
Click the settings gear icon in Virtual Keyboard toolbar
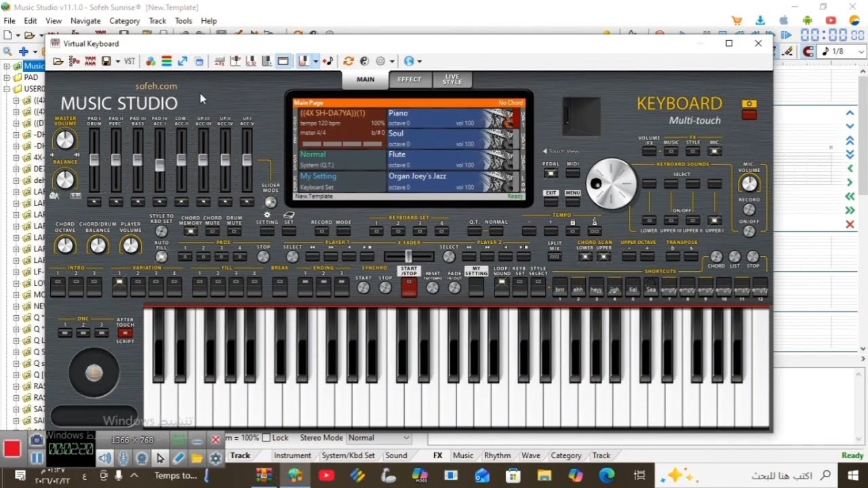click(380, 62)
